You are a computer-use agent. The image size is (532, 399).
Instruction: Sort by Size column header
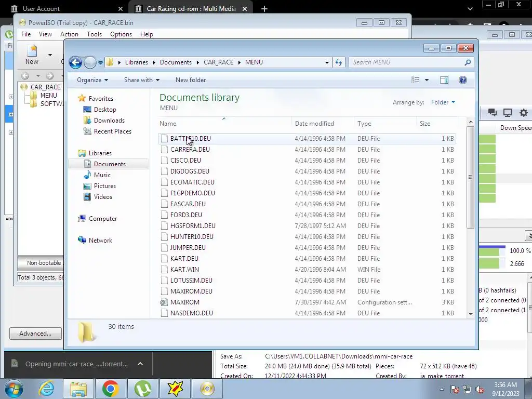(x=437, y=124)
